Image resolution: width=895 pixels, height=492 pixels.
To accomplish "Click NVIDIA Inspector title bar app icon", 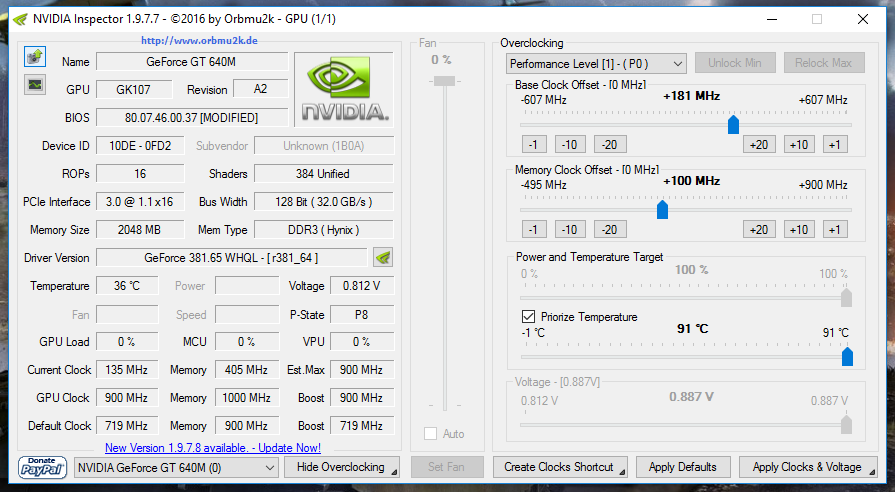I will (20, 19).
